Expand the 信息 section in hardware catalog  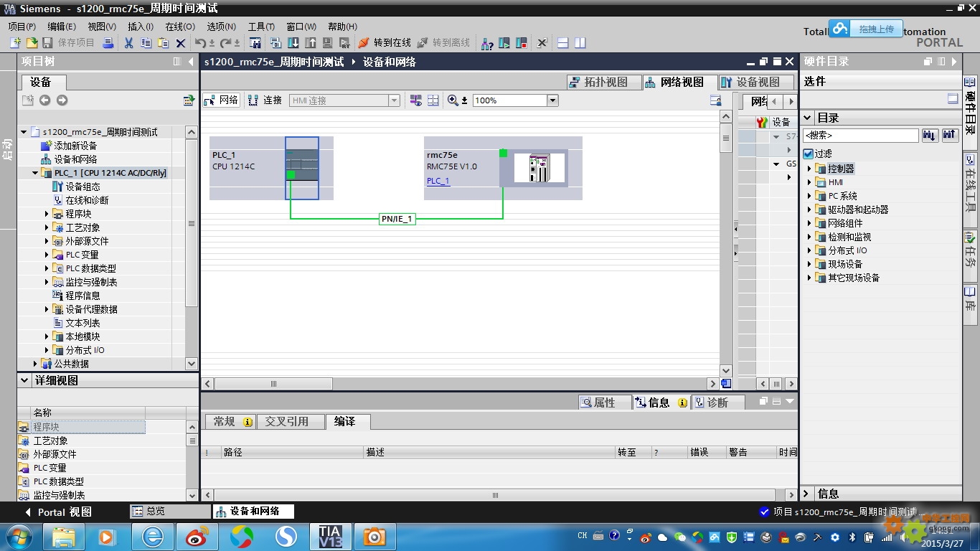click(806, 494)
